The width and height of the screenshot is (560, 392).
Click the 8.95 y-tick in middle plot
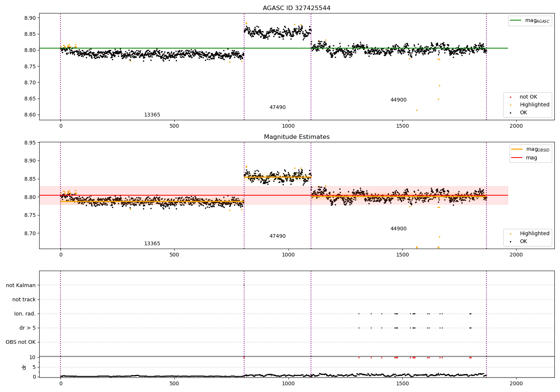30,143
